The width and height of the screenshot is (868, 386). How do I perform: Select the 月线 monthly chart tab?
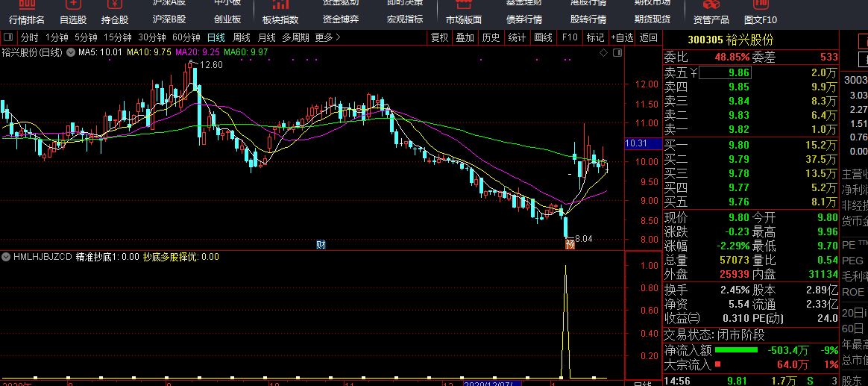coord(267,38)
